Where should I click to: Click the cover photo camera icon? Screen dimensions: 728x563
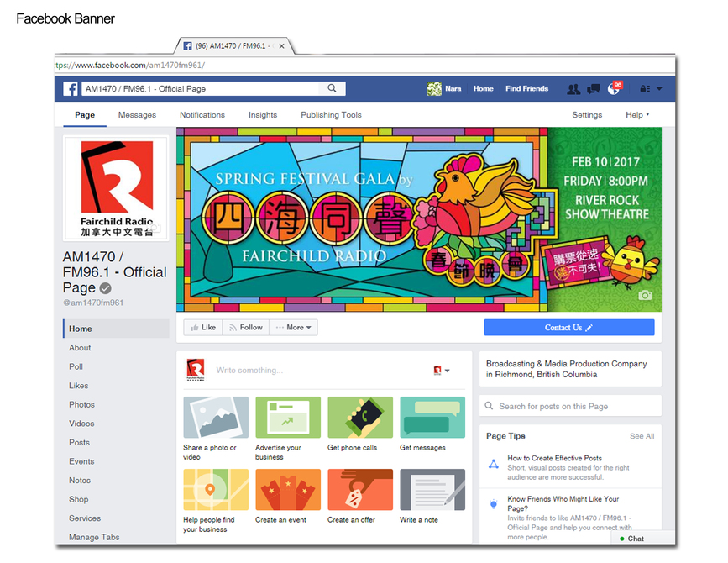click(645, 296)
